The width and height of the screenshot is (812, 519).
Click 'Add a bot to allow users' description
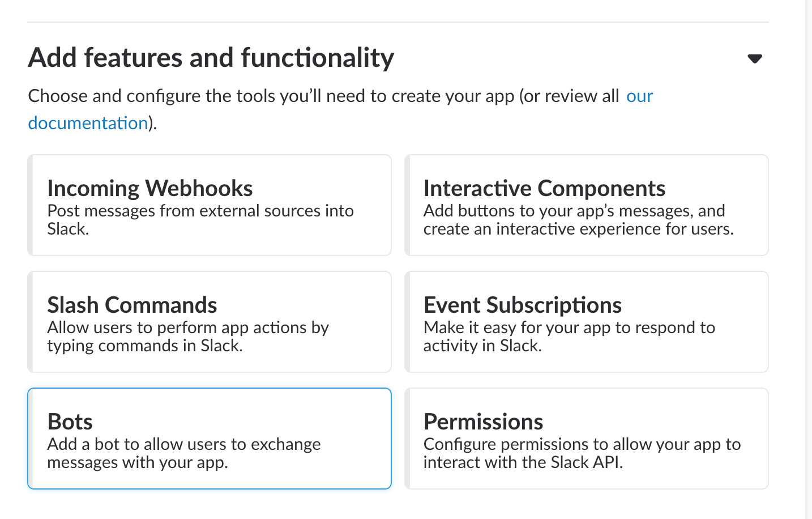[x=183, y=445]
